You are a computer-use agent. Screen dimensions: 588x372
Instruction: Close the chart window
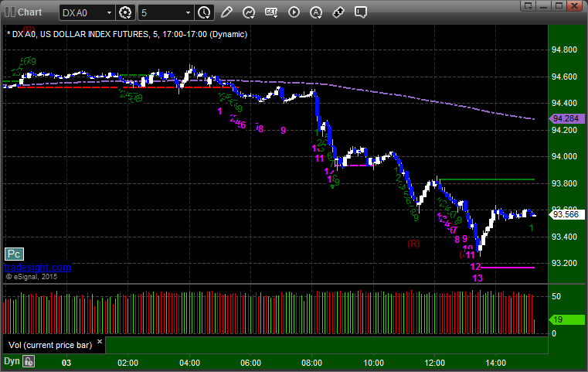click(575, 5)
